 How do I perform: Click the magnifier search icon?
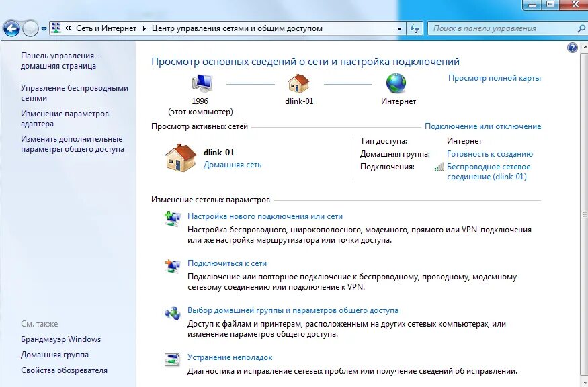point(581,28)
